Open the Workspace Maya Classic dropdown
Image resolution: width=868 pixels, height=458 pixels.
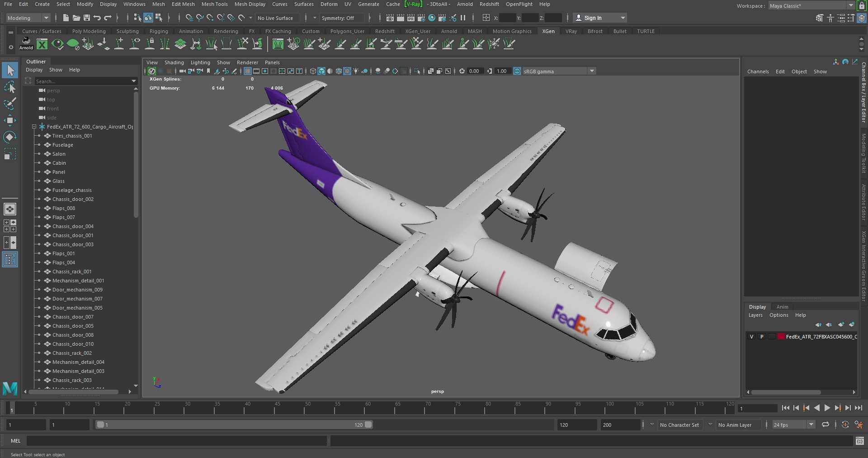(x=811, y=6)
